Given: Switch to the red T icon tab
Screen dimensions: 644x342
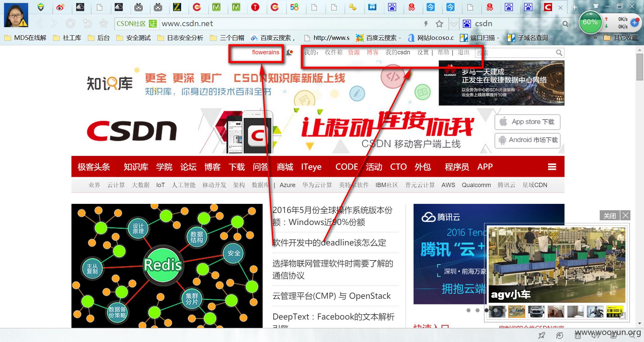Looking at the screenshot, I should (255, 7).
